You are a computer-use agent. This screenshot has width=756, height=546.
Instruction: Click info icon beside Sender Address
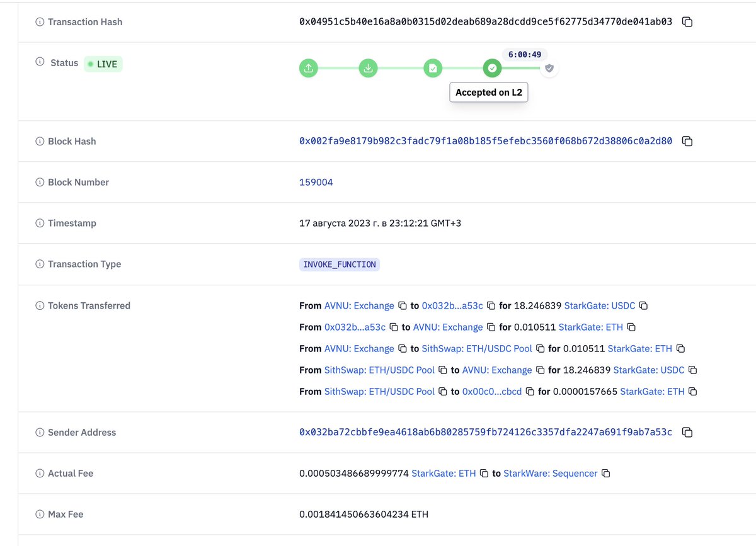coord(40,433)
